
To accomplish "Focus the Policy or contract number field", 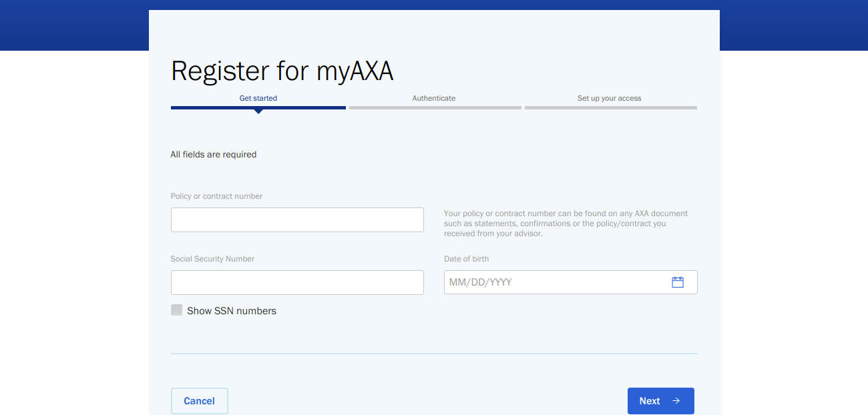I will 297,220.
